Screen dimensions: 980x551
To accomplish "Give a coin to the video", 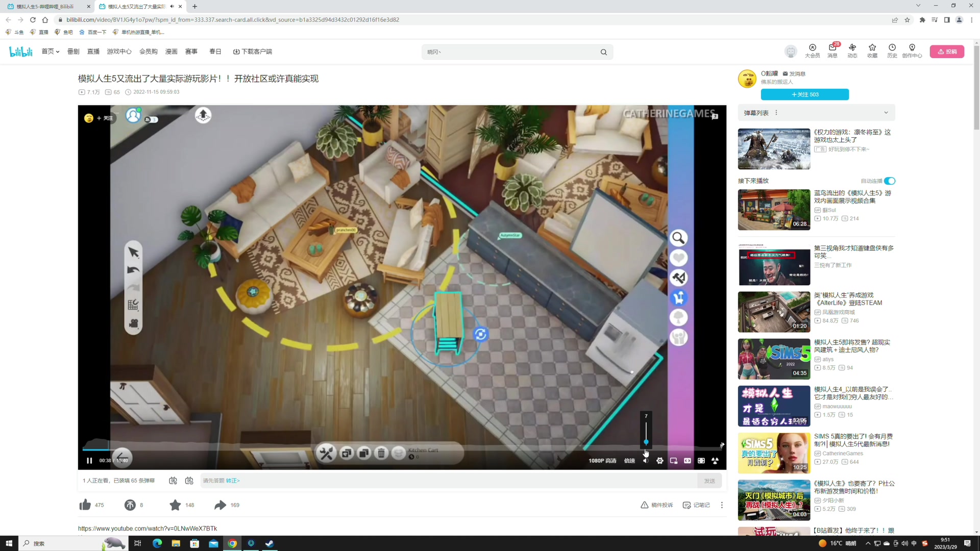I will tap(130, 505).
